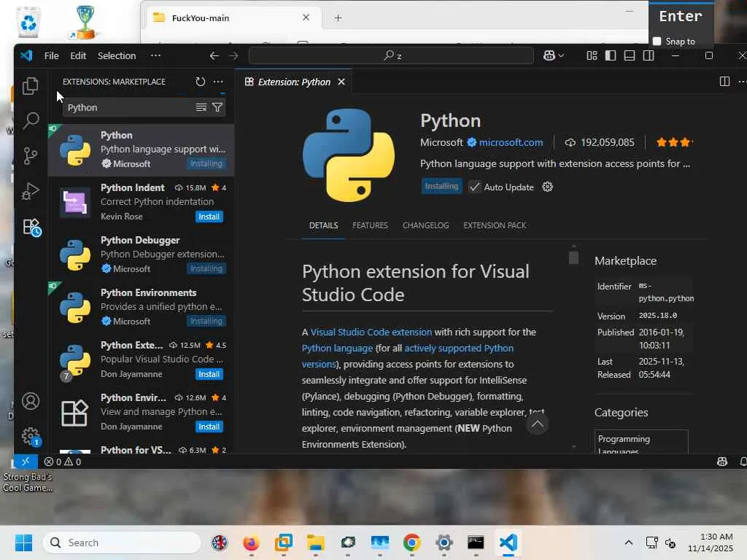Clear extensions search results
The image size is (747, 560).
click(201, 108)
